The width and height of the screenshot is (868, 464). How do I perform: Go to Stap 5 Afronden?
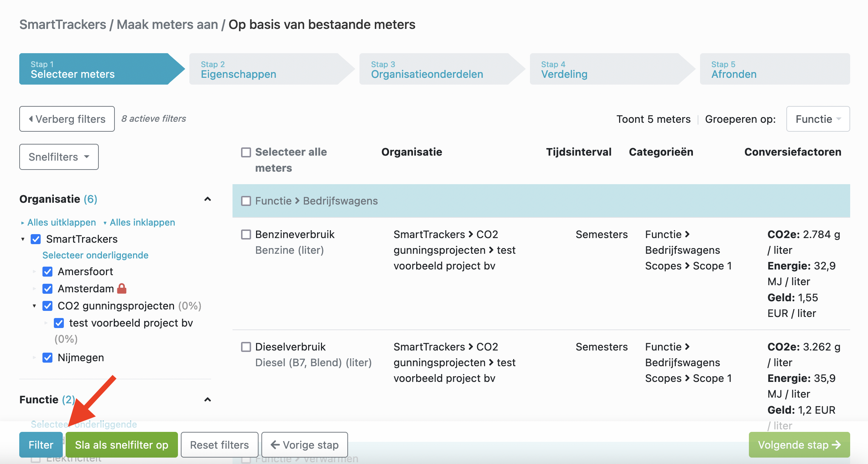[x=775, y=69]
